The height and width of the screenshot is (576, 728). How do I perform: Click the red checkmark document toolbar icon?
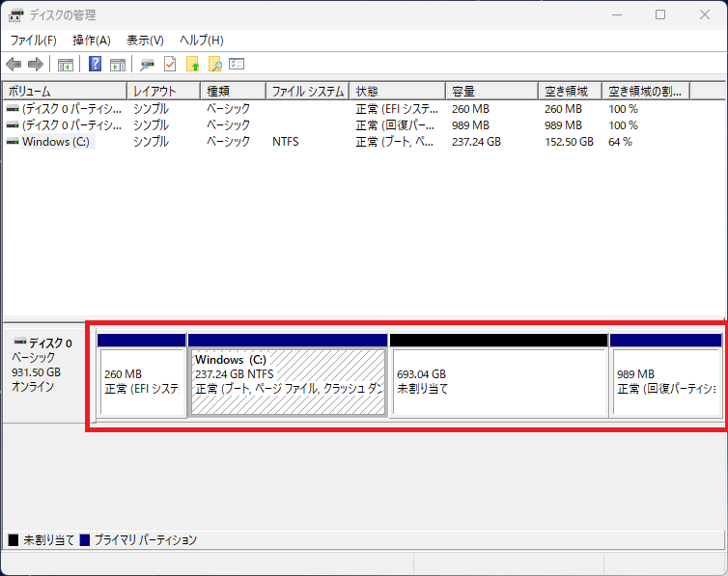(170, 65)
